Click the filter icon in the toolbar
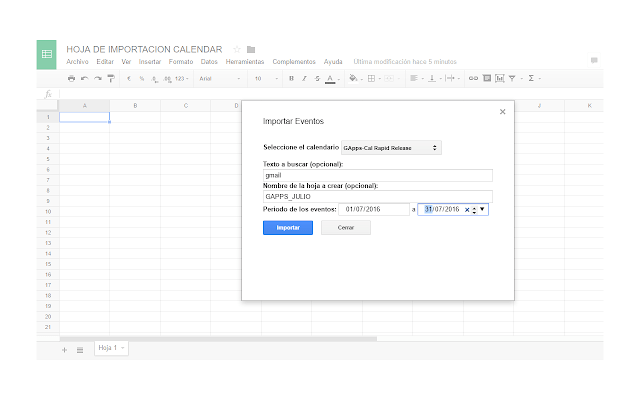This screenshot has height=400, width=640. click(512, 78)
